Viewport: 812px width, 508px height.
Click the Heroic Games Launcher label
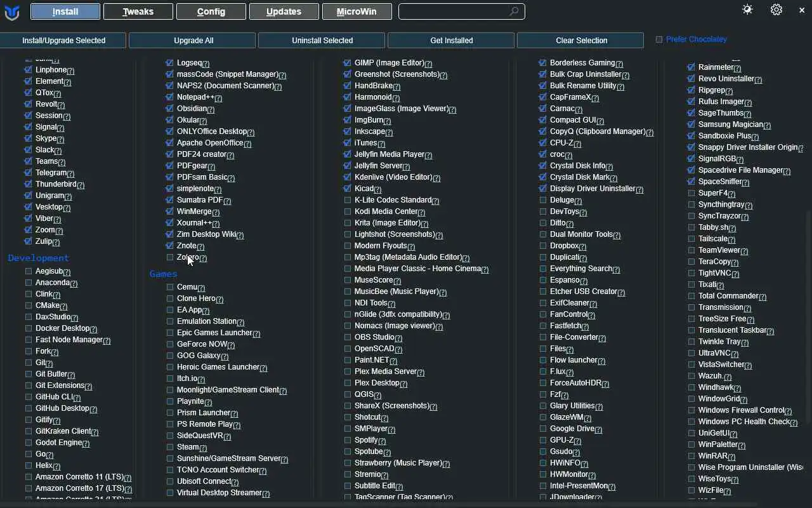(x=218, y=367)
